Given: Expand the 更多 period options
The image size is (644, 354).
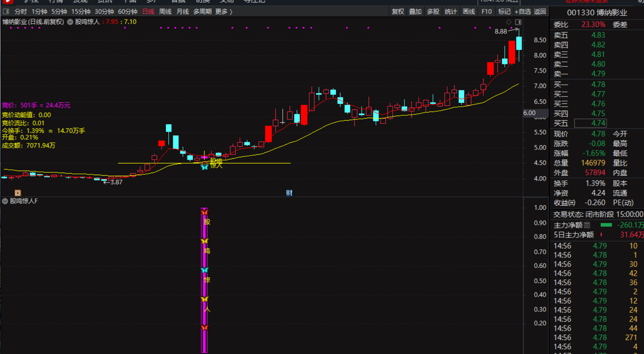Looking at the screenshot, I should pos(224,11).
